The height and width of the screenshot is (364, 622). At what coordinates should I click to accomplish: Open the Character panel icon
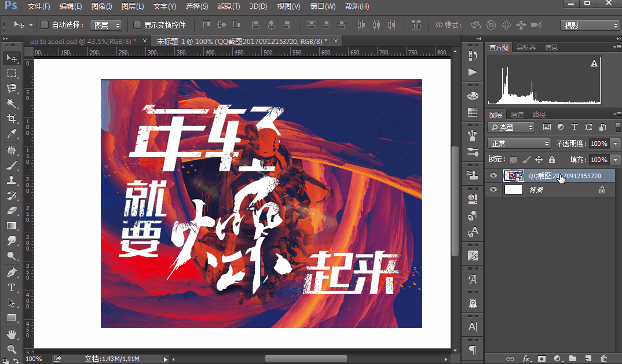[x=473, y=327]
